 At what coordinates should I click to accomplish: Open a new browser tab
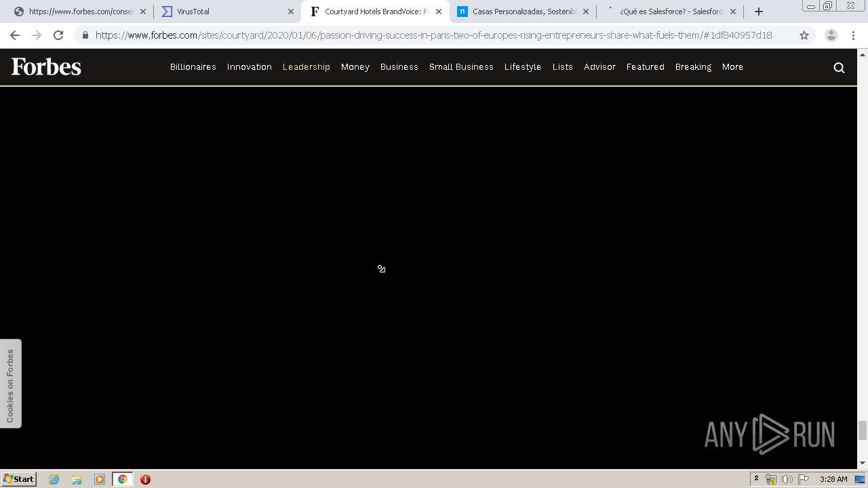[759, 12]
